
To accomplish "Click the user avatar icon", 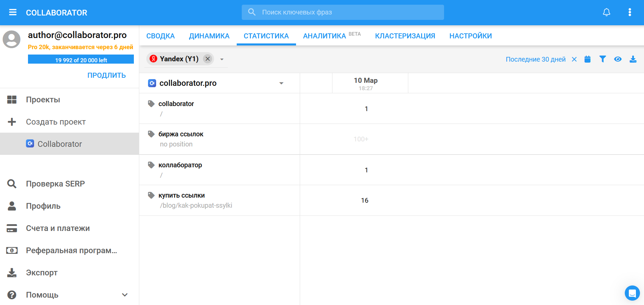I will 11,39.
